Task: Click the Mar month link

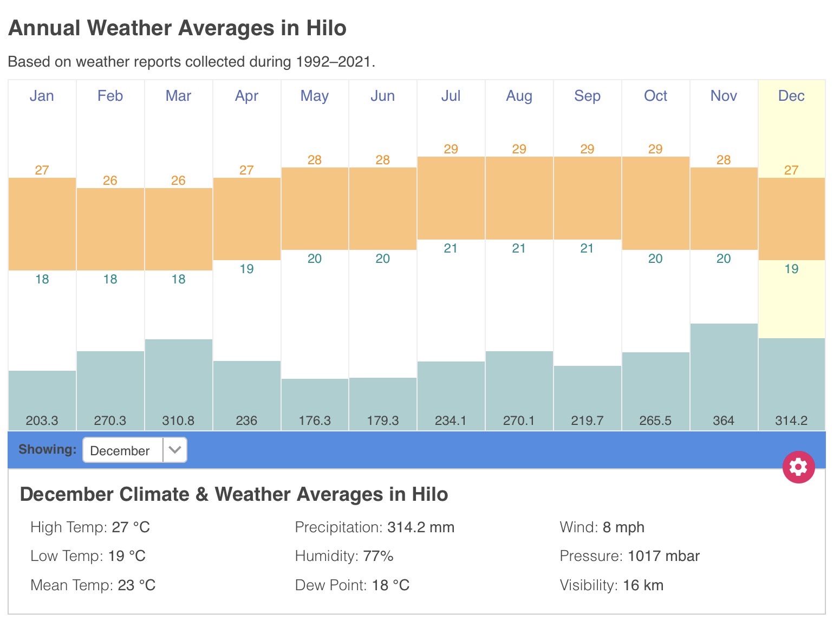Action: click(x=178, y=96)
